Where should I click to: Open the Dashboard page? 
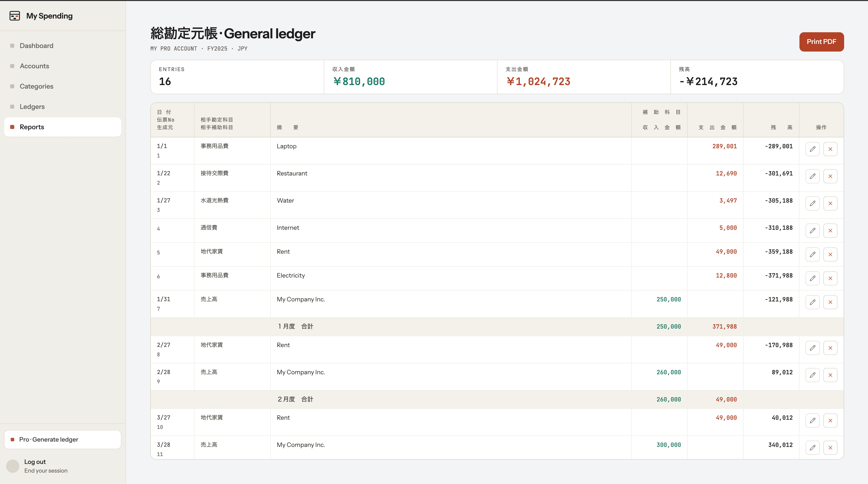(x=63, y=46)
